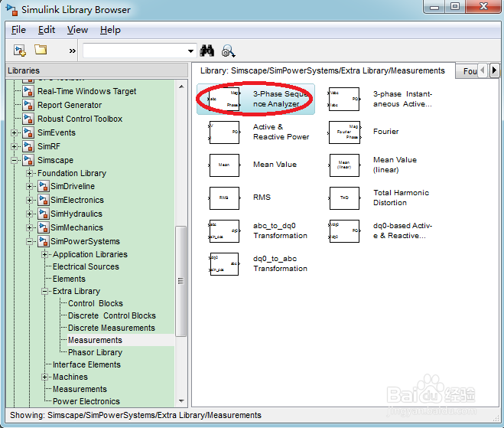Switch to the Found tab
The image size is (504, 428).
pos(470,71)
